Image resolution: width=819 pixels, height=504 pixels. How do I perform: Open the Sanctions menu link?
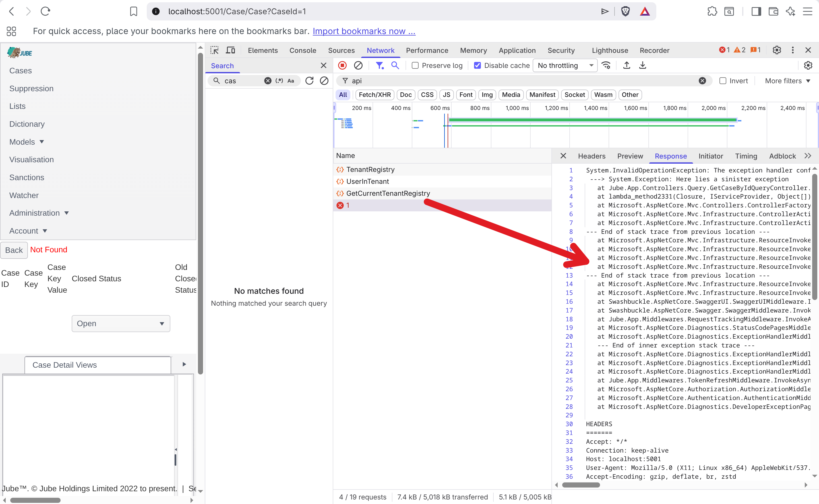pos(27,177)
